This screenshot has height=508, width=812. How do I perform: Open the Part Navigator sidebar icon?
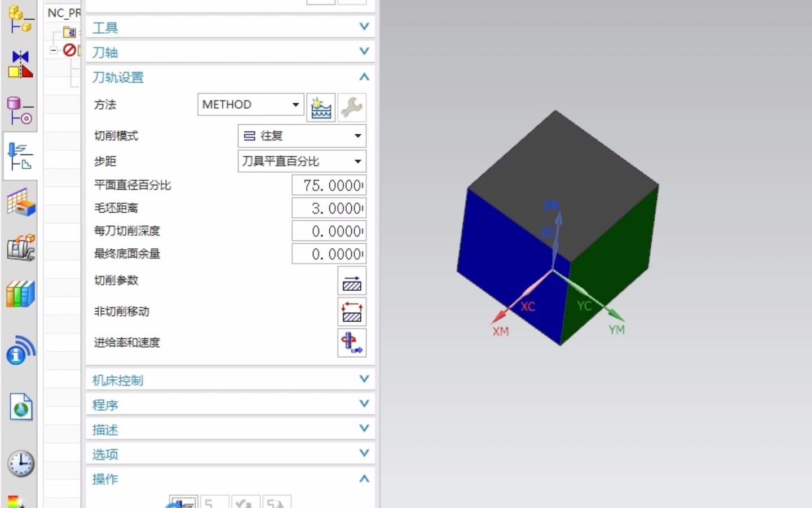click(x=20, y=111)
